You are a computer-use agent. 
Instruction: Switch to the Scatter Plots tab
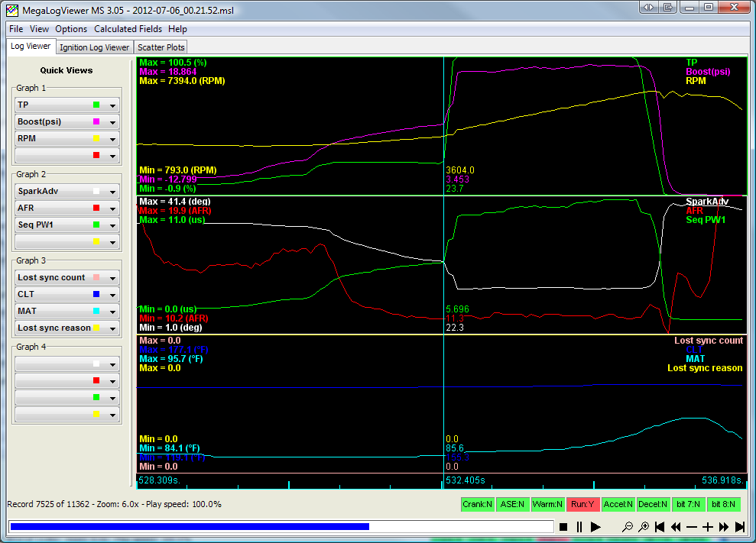[x=161, y=47]
